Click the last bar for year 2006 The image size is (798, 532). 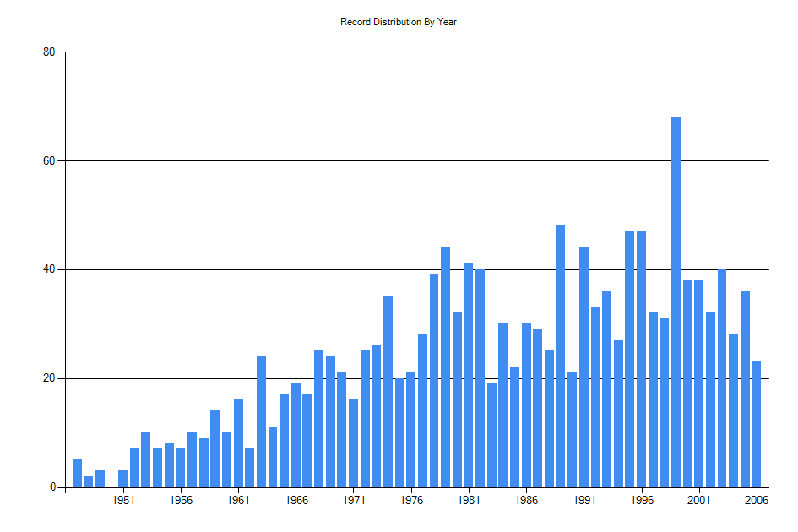(x=756, y=424)
